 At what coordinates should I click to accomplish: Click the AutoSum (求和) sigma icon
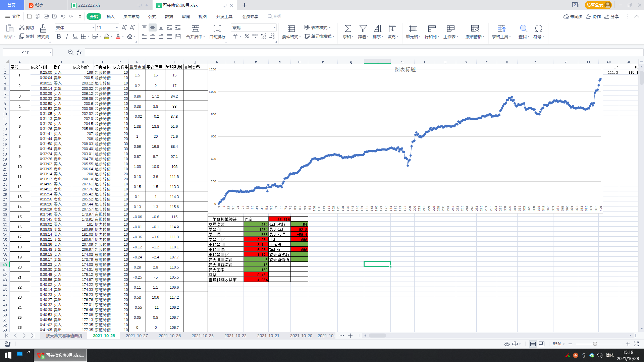tap(348, 28)
